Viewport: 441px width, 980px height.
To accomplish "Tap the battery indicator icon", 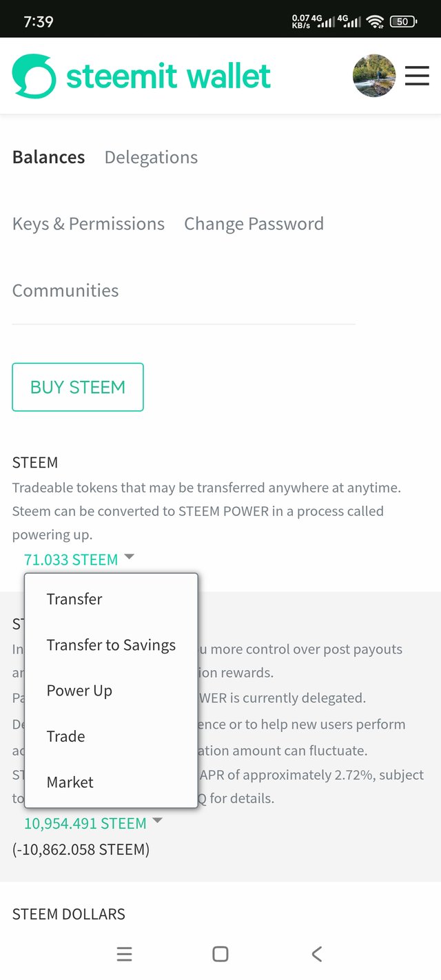I will 403,22.
